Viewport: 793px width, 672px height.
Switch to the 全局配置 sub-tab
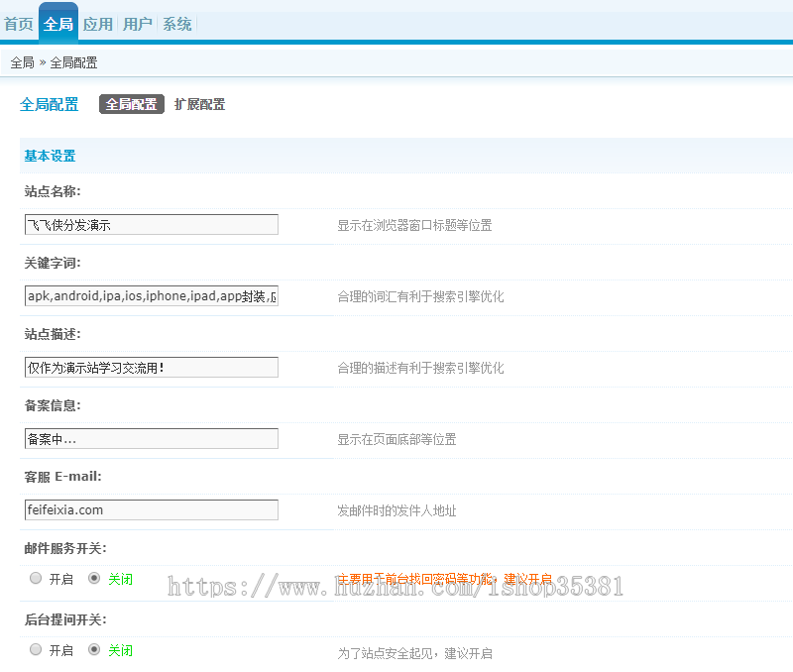point(132,104)
